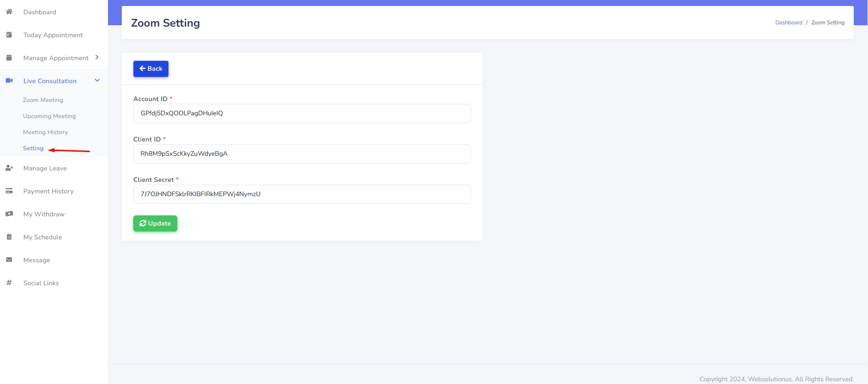Click the Payment History card icon
The width and height of the screenshot is (868, 384).
(9, 191)
